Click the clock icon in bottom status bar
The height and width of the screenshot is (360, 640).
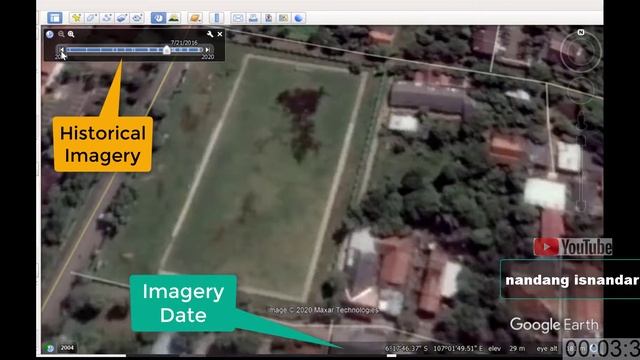[50, 348]
